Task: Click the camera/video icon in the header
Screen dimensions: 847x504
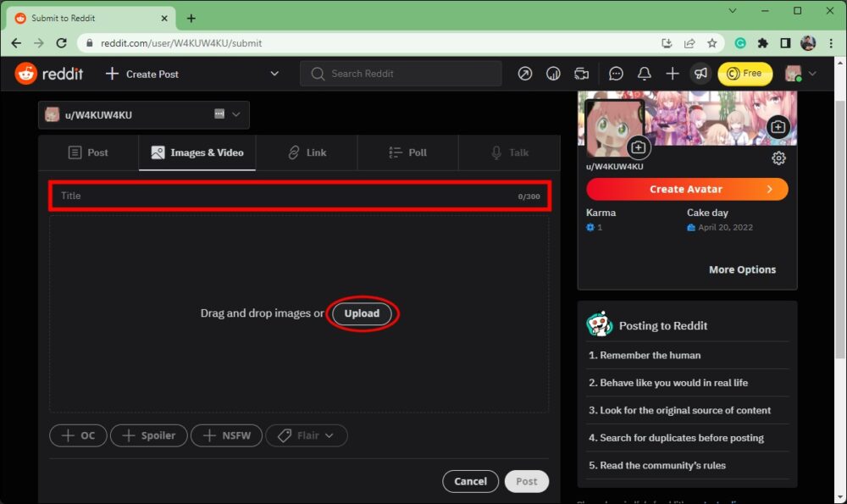Action: click(x=582, y=74)
